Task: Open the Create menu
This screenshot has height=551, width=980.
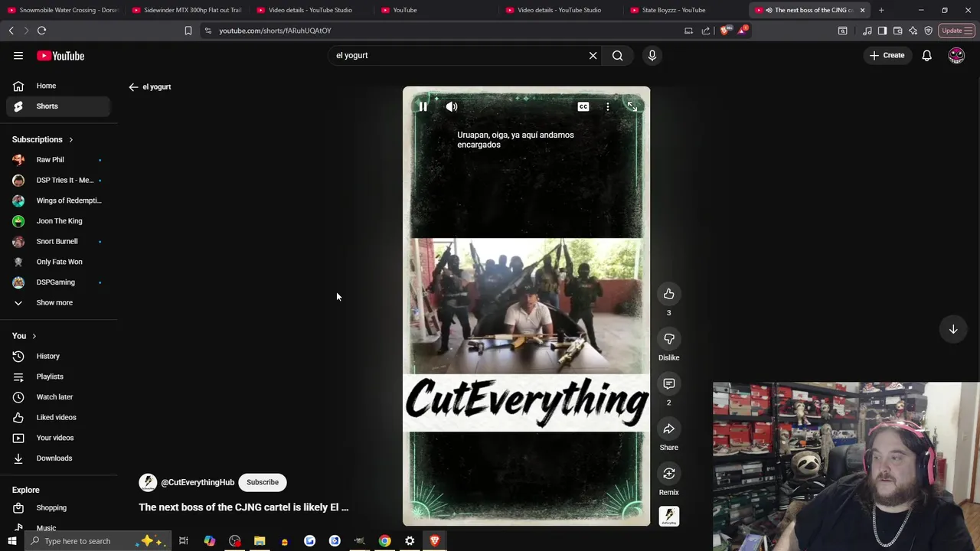Action: click(x=887, y=55)
